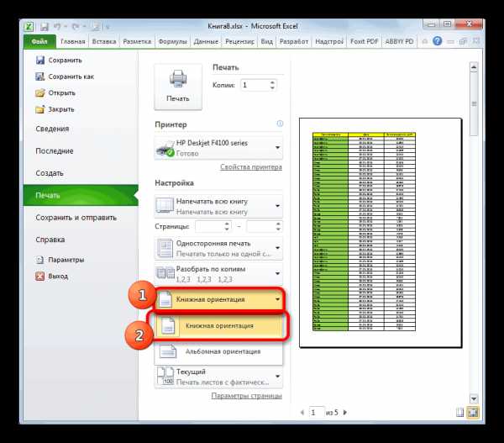
Task: Open the Сохранить и отправить section
Action: point(76,218)
